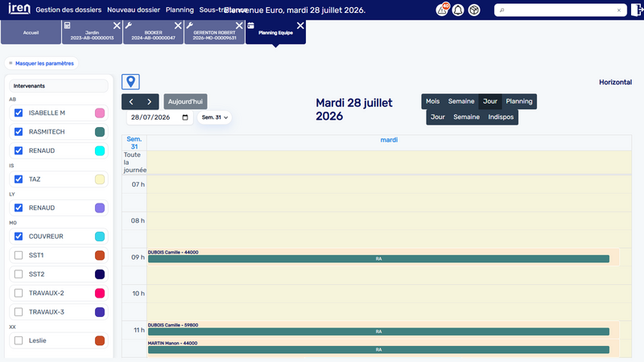
Task: Uncheck COUVREUR checkbox
Action: click(19, 237)
